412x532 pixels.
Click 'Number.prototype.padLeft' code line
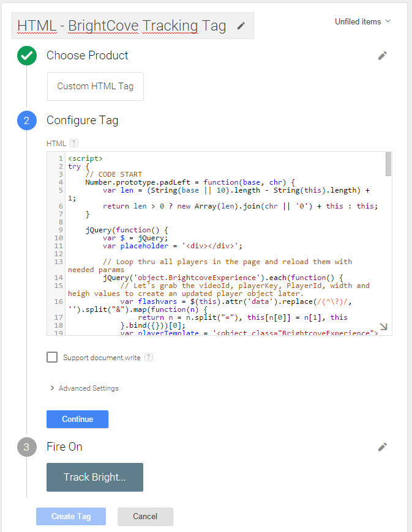coord(190,182)
